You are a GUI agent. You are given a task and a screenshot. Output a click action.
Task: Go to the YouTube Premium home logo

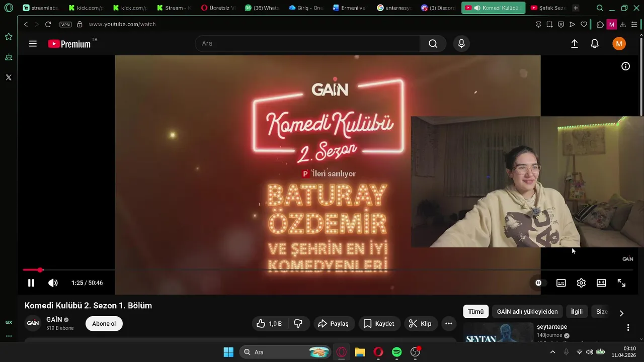69,44
